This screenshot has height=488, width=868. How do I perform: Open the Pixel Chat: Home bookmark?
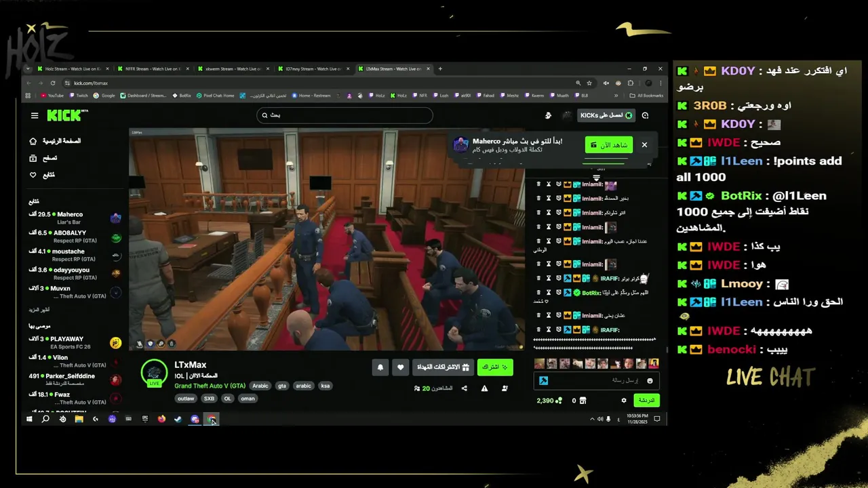click(216, 96)
